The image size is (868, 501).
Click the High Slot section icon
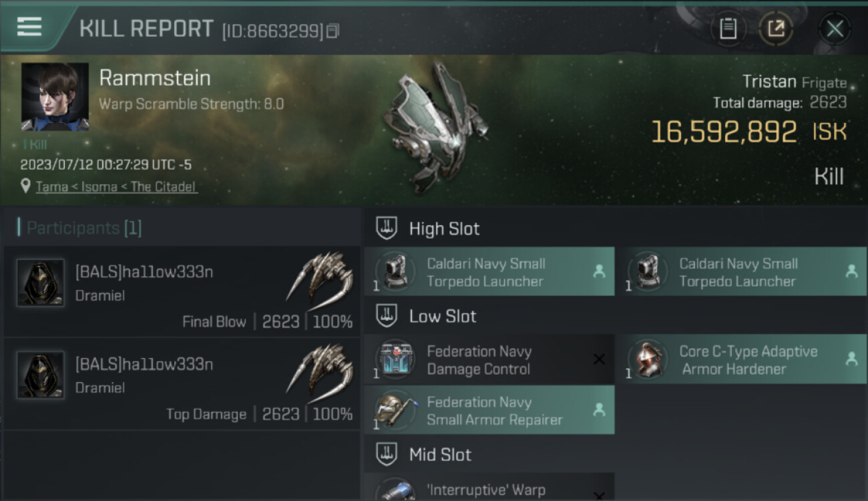[x=386, y=228]
